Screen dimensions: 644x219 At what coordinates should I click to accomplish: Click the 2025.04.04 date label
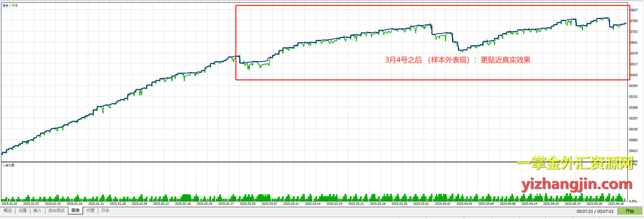[486, 204]
